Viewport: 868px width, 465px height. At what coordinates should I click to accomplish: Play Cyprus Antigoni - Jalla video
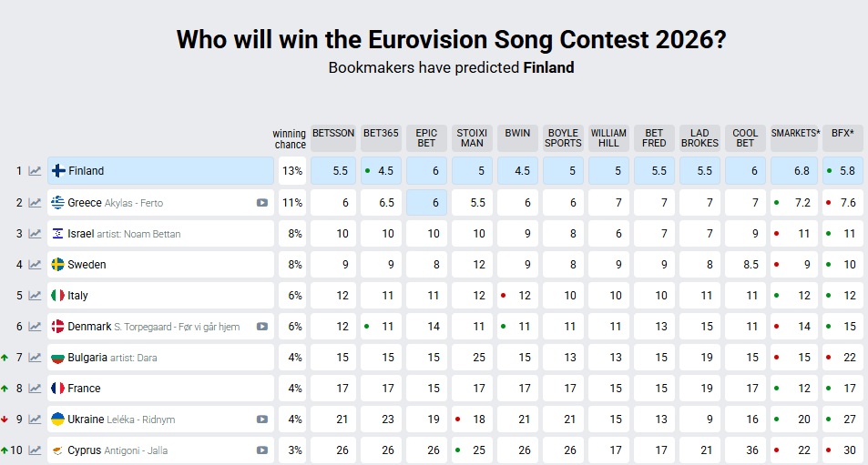pos(262,450)
